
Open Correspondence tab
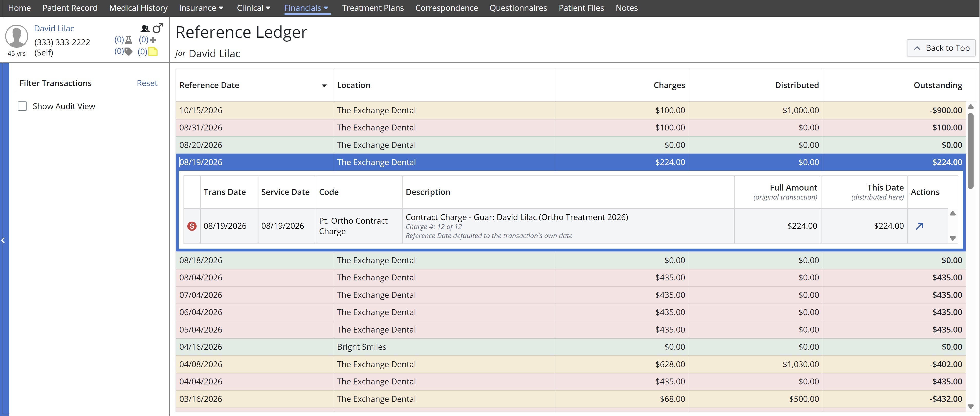pyautogui.click(x=447, y=8)
